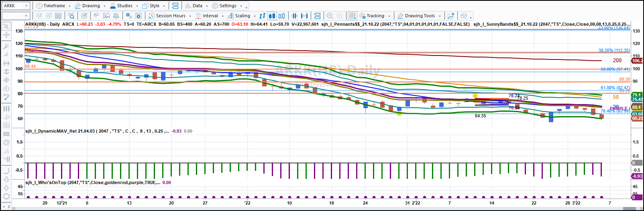644x211 pixels.
Task: Select the vertical bars tool in sidebar
Action: pyautogui.click(x=6, y=108)
